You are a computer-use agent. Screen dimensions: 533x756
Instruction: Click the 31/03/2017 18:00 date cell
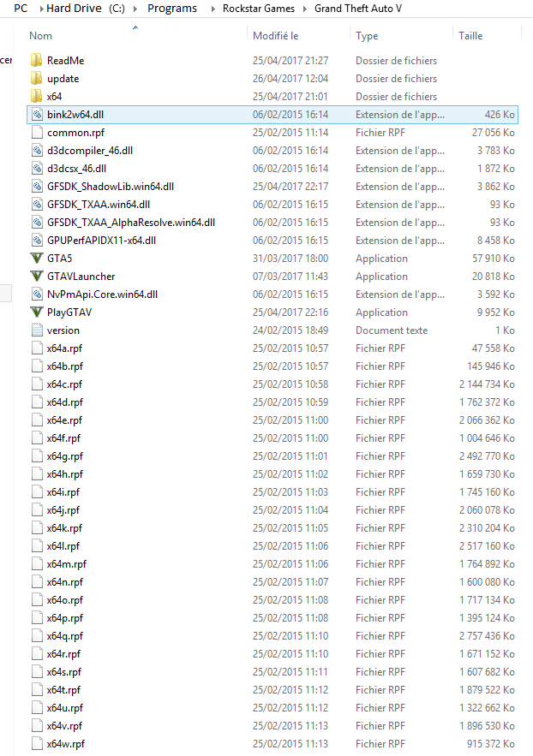pos(290,259)
